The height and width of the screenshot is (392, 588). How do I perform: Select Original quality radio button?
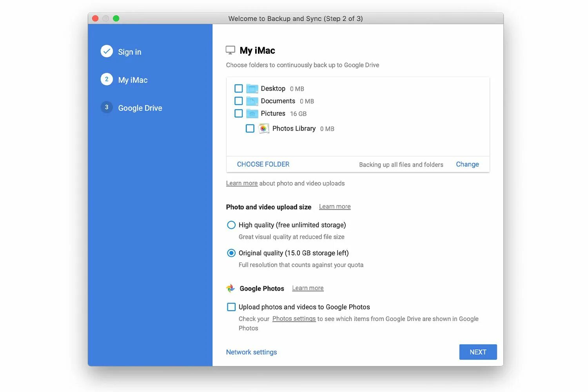231,253
